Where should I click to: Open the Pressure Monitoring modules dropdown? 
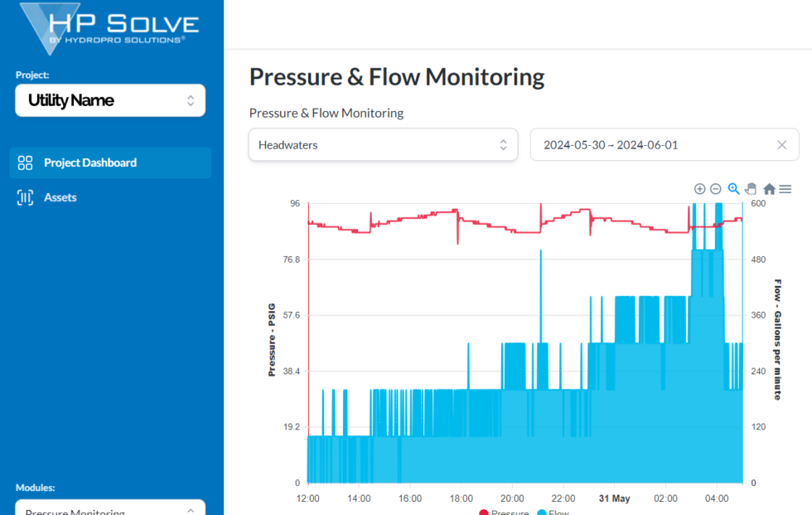tap(110, 509)
